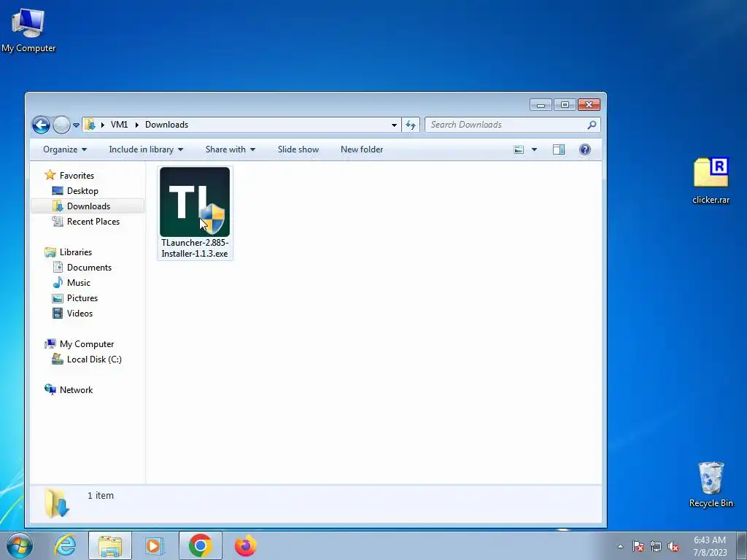Select the Recycle Bin desktop icon
Image resolution: width=747 pixels, height=560 pixels.
(x=711, y=484)
